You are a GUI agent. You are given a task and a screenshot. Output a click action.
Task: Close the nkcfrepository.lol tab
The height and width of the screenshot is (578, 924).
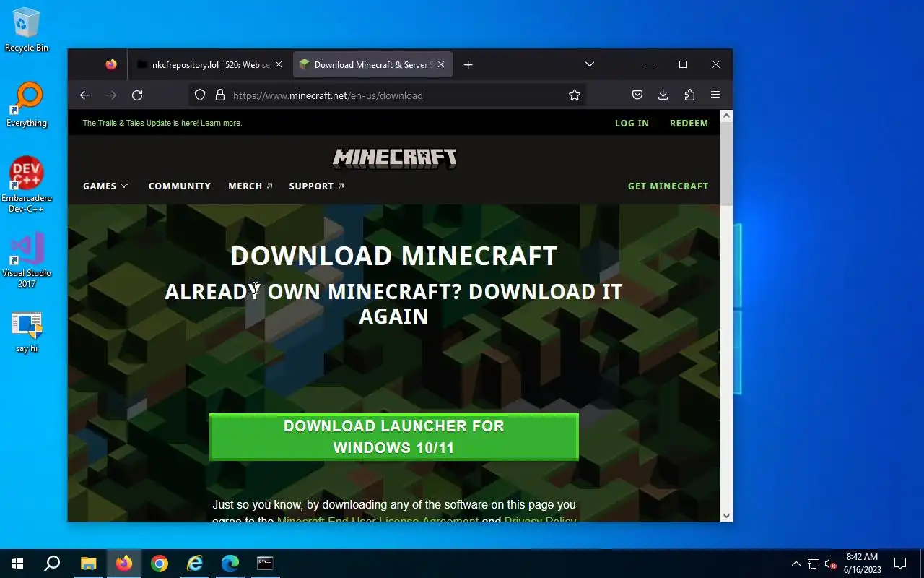279,64
